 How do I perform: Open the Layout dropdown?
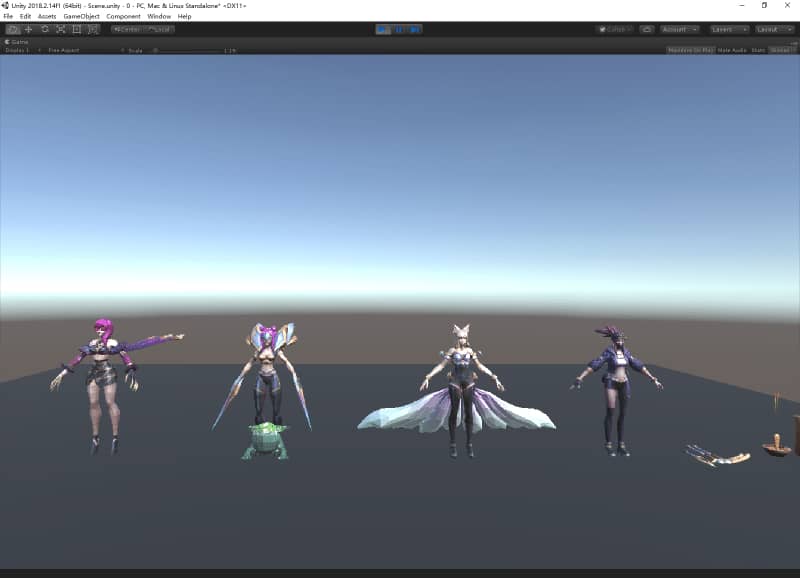click(774, 30)
